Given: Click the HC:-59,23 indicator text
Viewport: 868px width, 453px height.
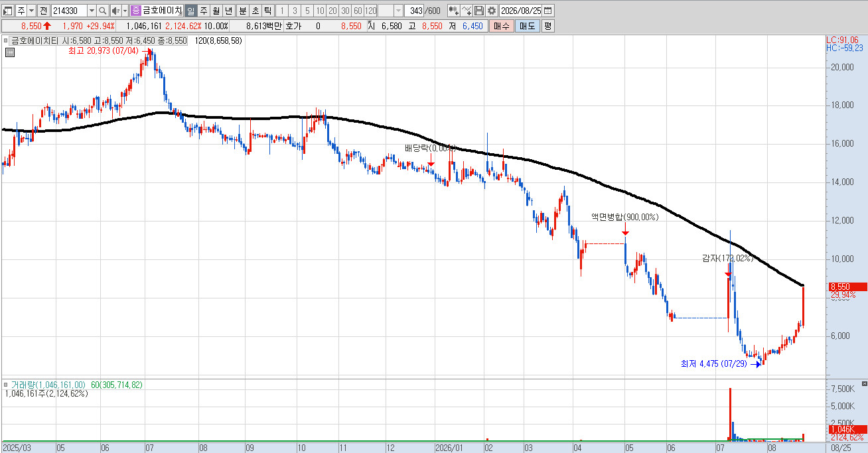Looking at the screenshot, I should tap(845, 48).
